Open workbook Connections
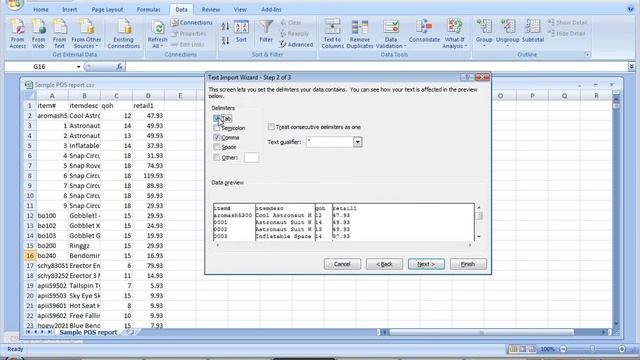This screenshot has width=640, height=360. click(192, 22)
